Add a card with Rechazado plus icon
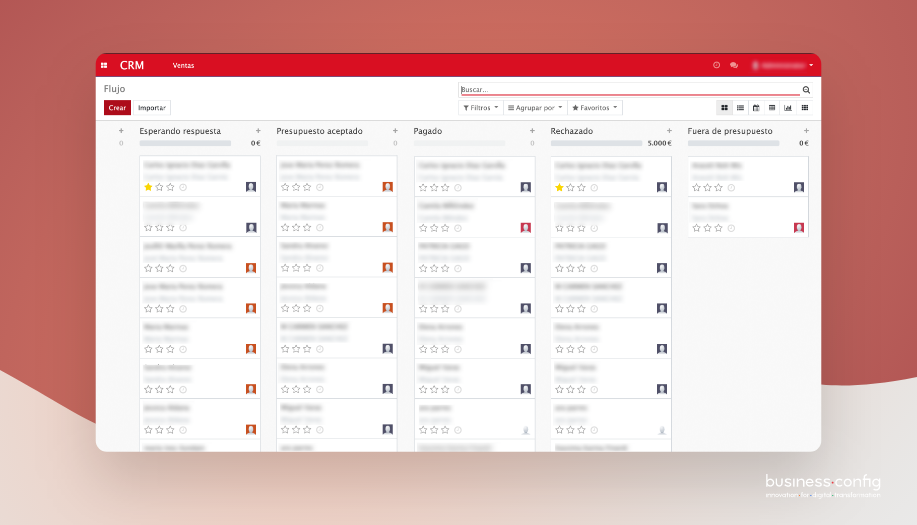Image resolution: width=917 pixels, height=525 pixels. click(x=669, y=131)
